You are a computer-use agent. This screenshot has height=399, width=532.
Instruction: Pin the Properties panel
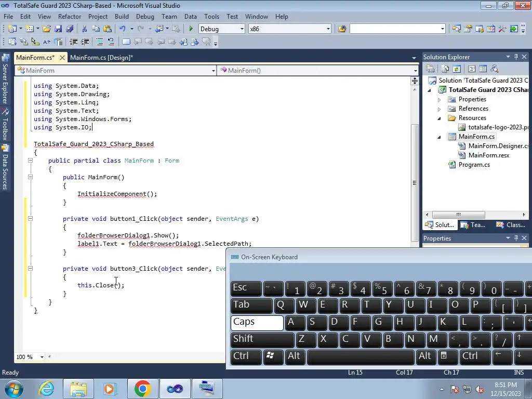(516, 238)
